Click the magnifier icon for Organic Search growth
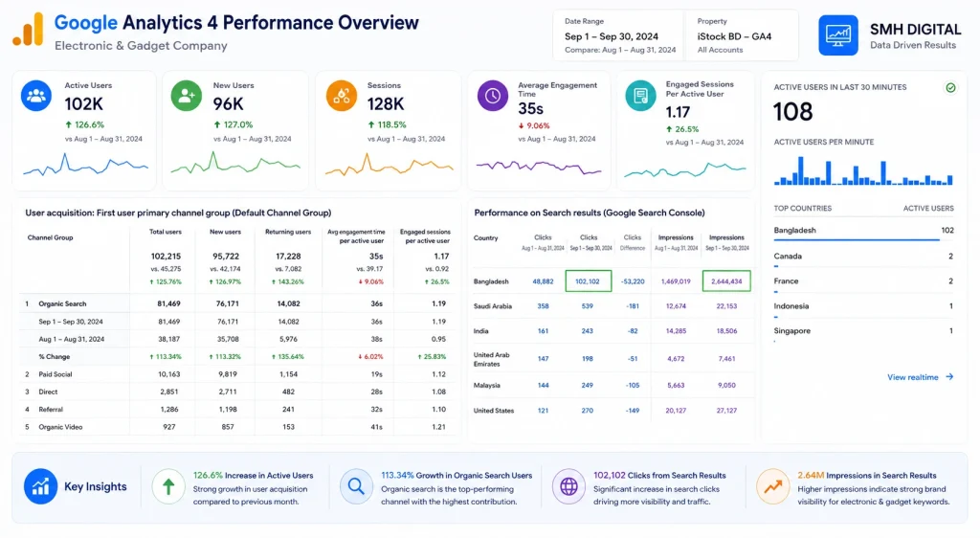The width and height of the screenshot is (980, 538). tap(356, 486)
